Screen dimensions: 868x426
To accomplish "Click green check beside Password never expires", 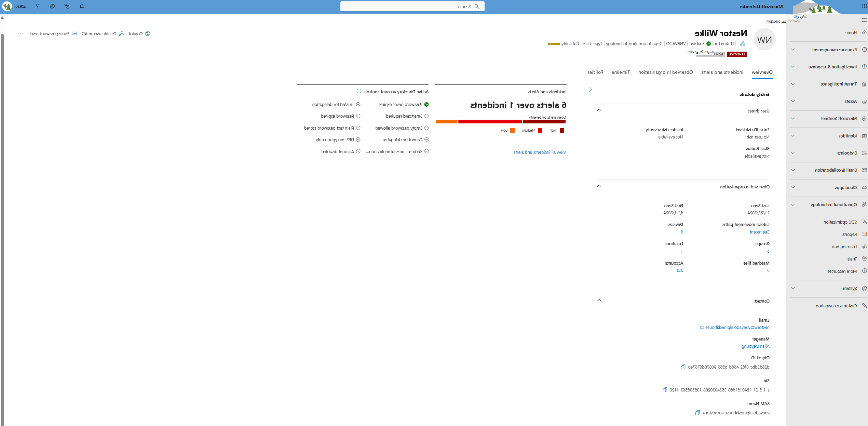I will [426, 104].
